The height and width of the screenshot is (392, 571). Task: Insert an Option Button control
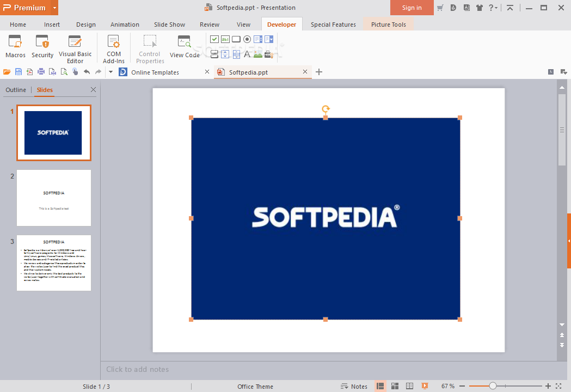tap(247, 39)
